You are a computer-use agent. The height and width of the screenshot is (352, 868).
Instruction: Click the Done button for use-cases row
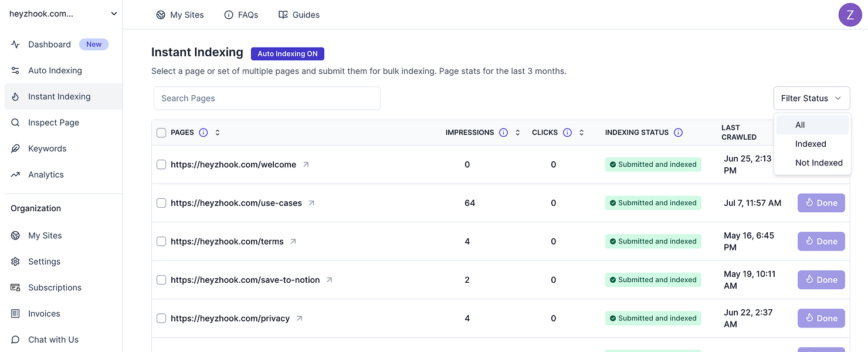820,203
